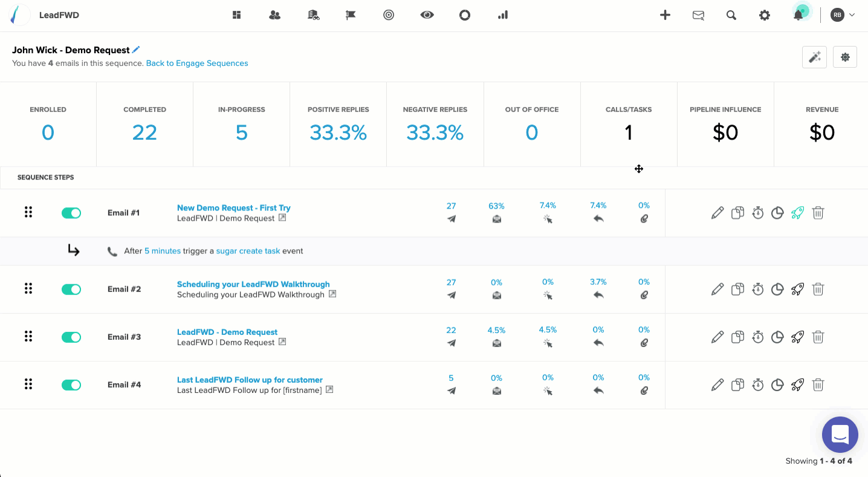Toggle Email #3 step off
Image resolution: width=868 pixels, height=477 pixels.
71,337
